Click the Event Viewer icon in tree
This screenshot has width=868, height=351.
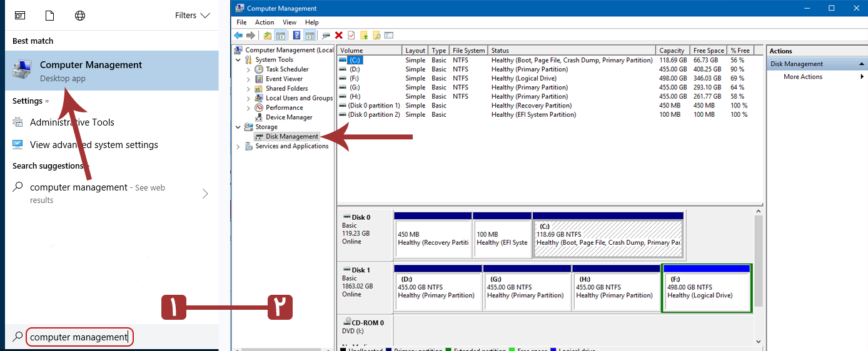click(x=259, y=79)
